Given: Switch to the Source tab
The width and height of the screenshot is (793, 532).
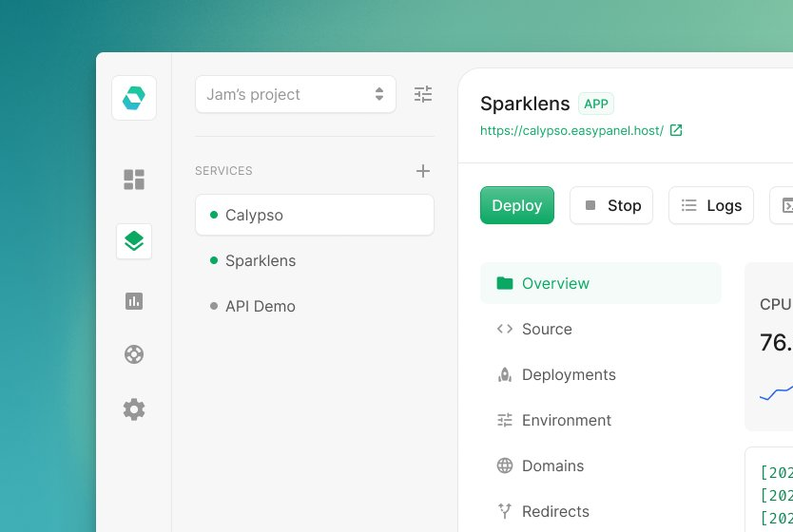Looking at the screenshot, I should (x=601, y=329).
